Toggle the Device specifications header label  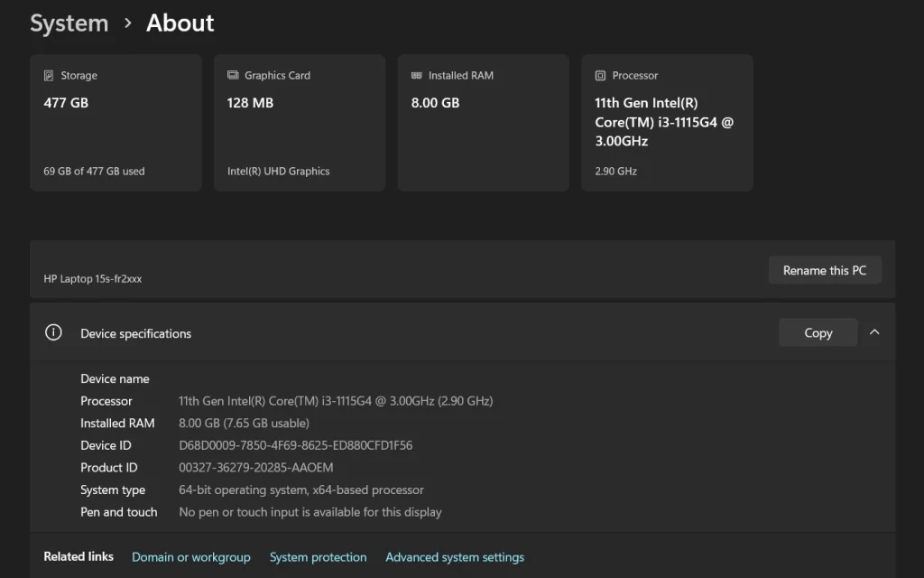coord(135,333)
